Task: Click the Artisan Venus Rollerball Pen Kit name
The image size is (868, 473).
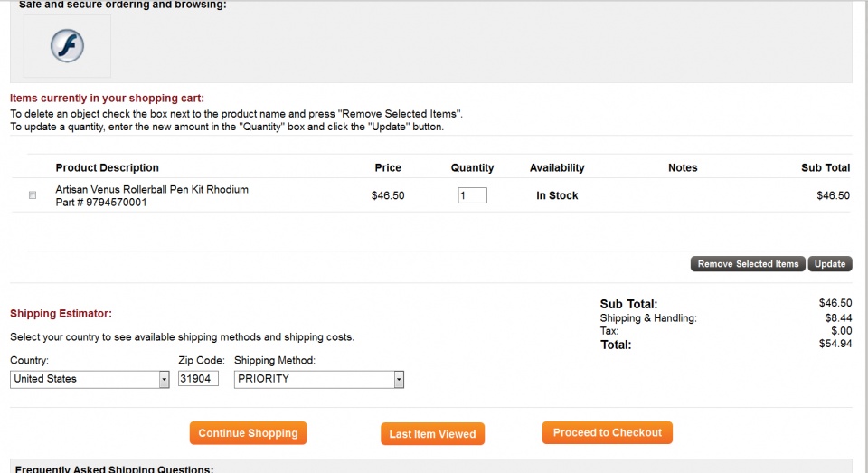Action: coord(152,189)
